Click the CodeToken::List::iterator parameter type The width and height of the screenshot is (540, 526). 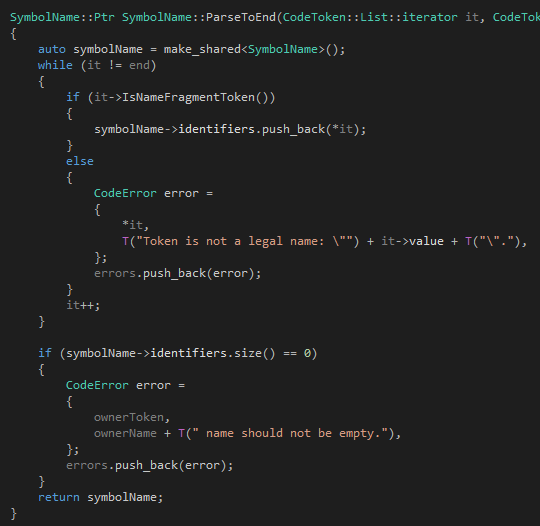click(x=370, y=17)
